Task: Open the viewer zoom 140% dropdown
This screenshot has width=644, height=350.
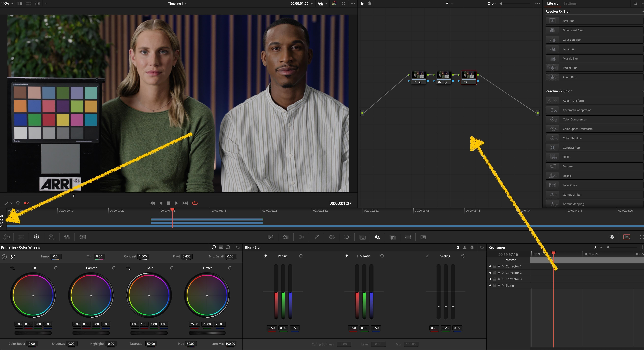Action: click(x=7, y=4)
